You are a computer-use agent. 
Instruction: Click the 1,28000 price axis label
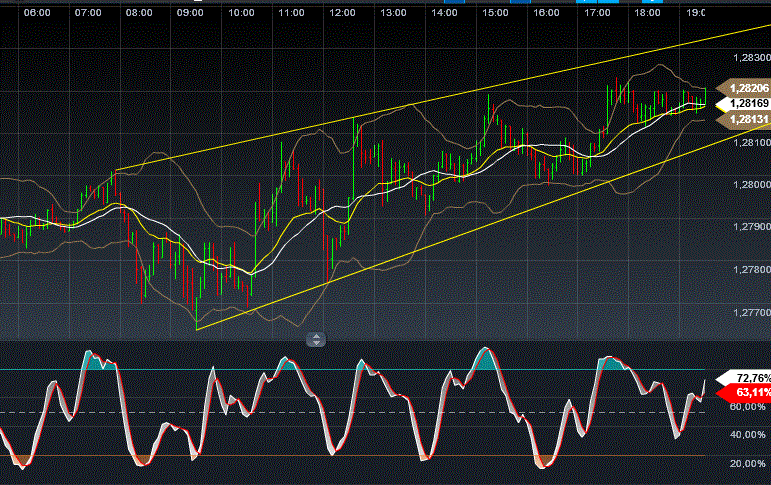(x=751, y=184)
